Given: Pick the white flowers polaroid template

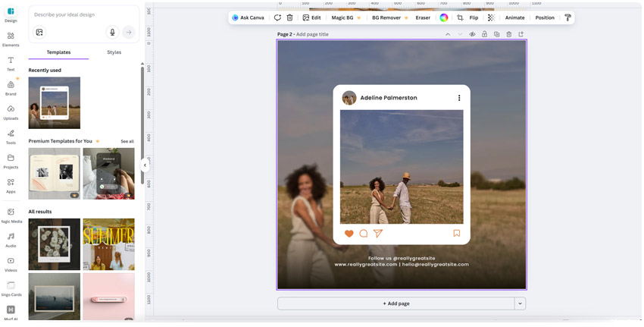Looking at the screenshot, I should tap(55, 244).
